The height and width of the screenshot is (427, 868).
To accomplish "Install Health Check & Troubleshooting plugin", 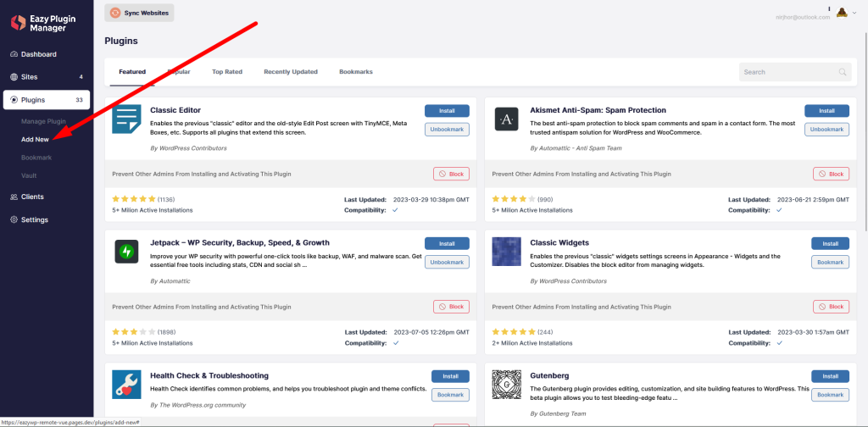I will point(451,376).
